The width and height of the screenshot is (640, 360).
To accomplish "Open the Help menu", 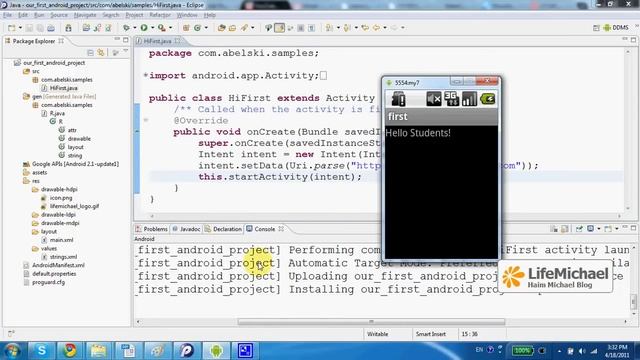I will click(209, 15).
